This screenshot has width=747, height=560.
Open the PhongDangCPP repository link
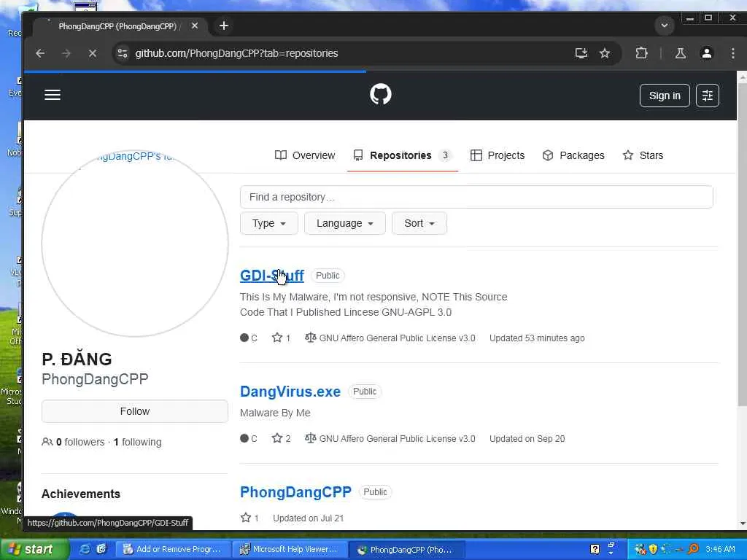point(296,492)
